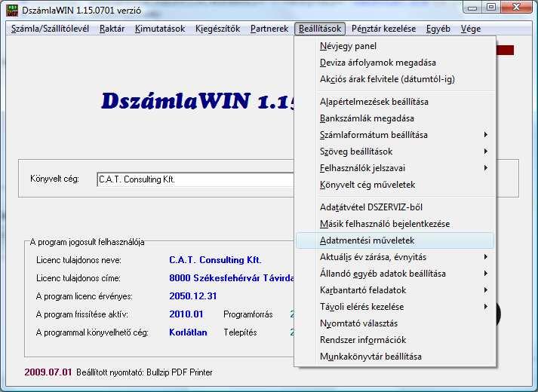
Task: Expand Karbantartó feladatok submenu
Action: pos(395,290)
